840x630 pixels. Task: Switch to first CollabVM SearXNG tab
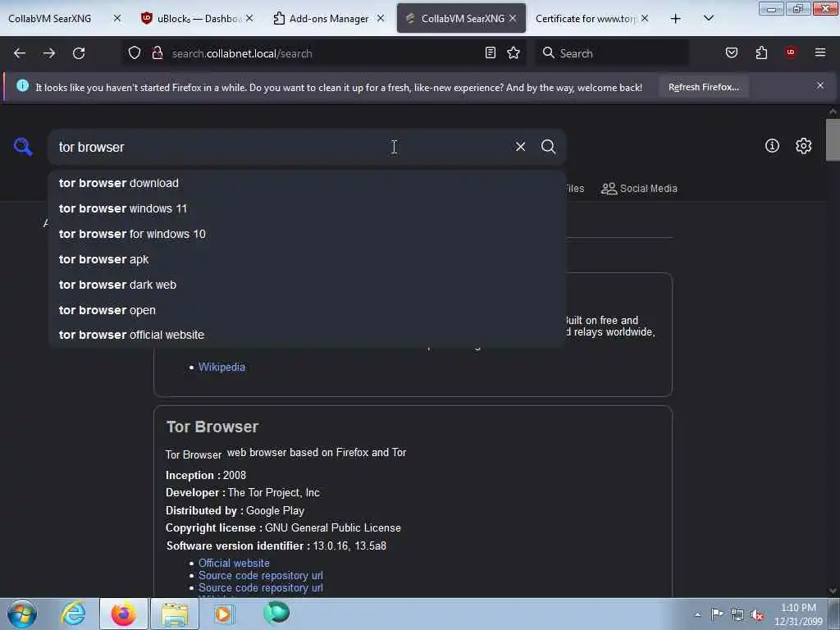50,19
